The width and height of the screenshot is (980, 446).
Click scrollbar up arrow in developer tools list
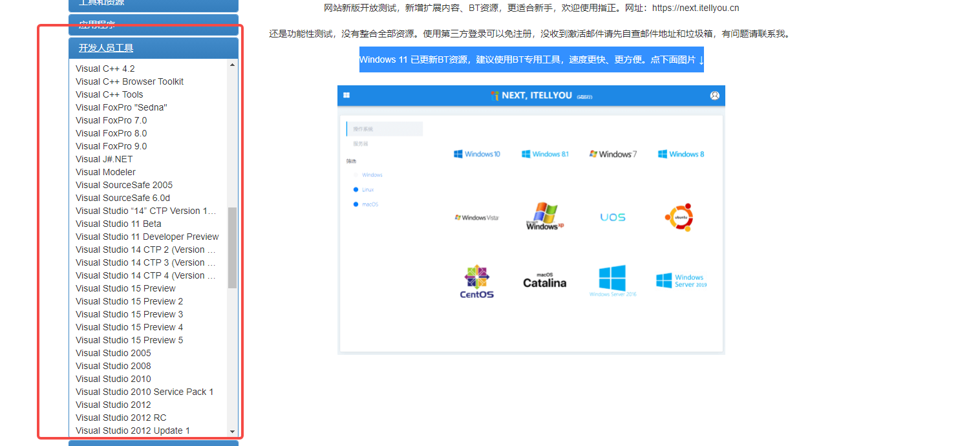coord(232,65)
